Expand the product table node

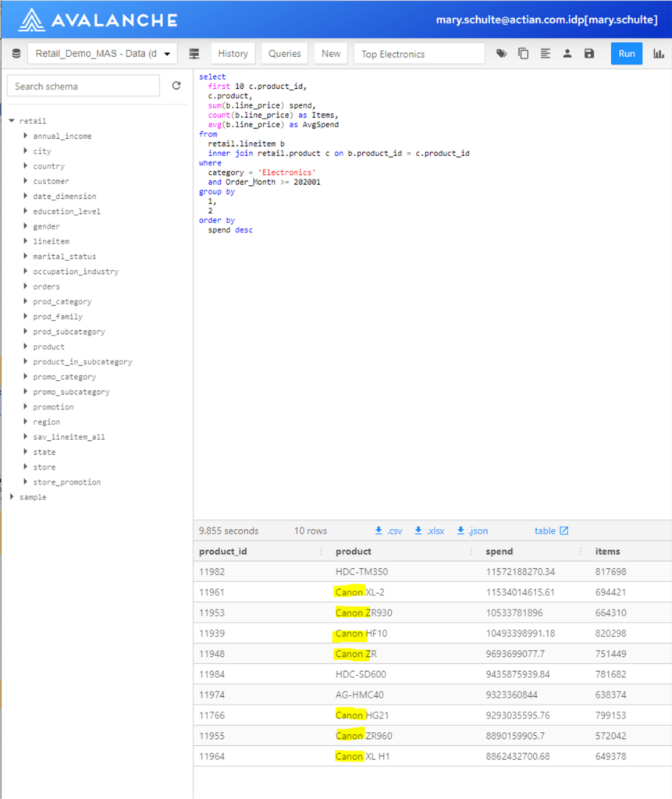pyautogui.click(x=24, y=346)
